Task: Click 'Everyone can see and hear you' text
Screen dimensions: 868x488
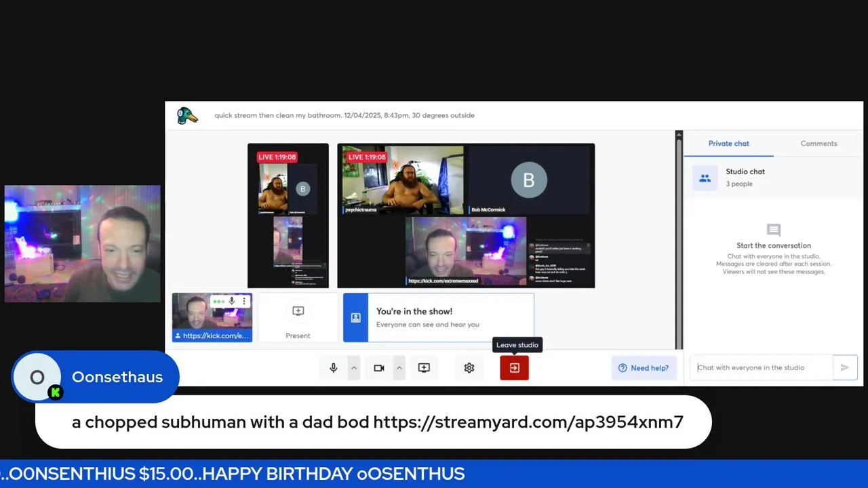Action: click(428, 325)
